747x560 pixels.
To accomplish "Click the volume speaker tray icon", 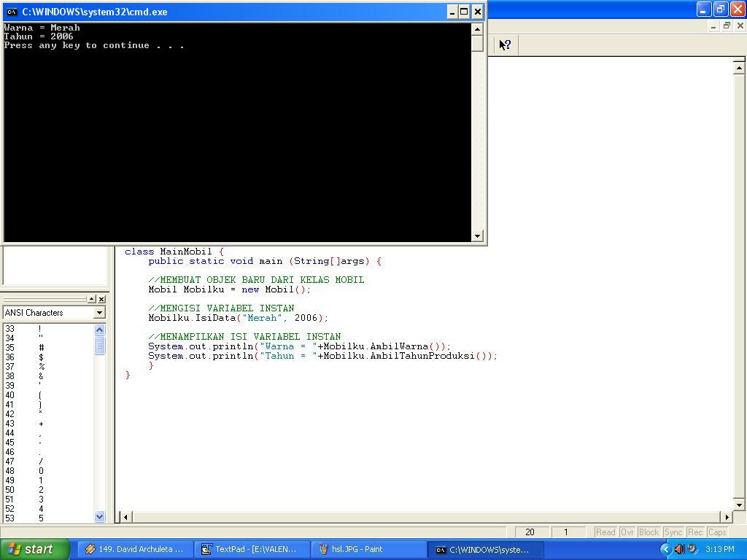I will (x=680, y=550).
